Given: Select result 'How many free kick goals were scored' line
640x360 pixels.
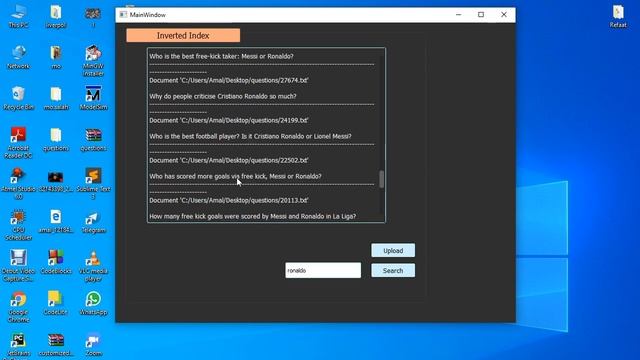Looking at the screenshot, I should [x=253, y=216].
